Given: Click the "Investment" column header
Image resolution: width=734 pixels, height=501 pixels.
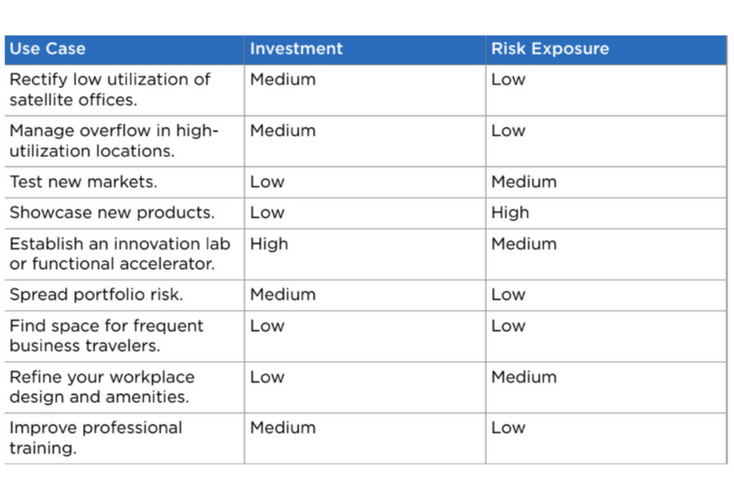Looking at the screenshot, I should pos(296,49).
